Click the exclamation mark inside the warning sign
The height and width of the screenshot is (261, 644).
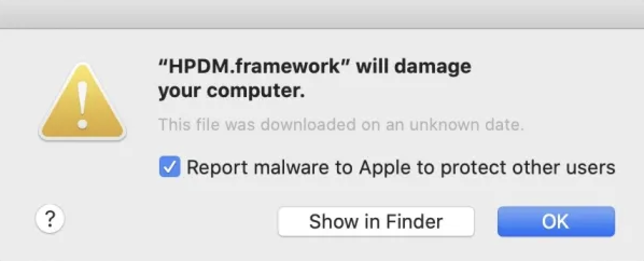coord(82,106)
